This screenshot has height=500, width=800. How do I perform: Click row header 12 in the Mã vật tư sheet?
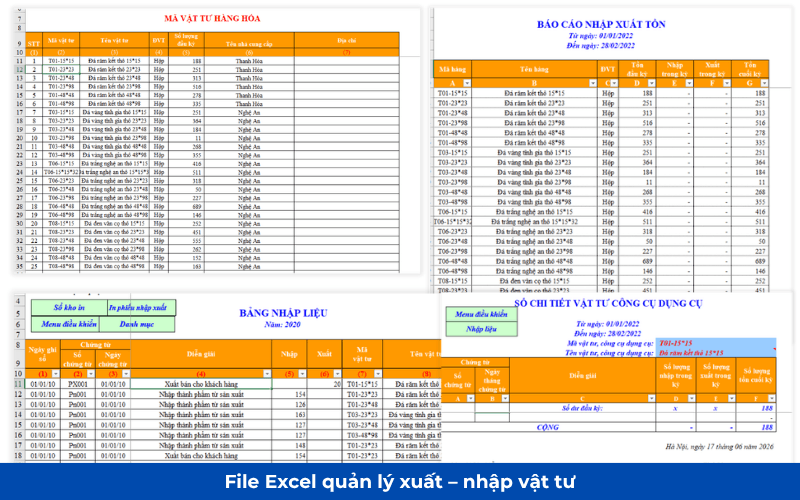point(19,69)
